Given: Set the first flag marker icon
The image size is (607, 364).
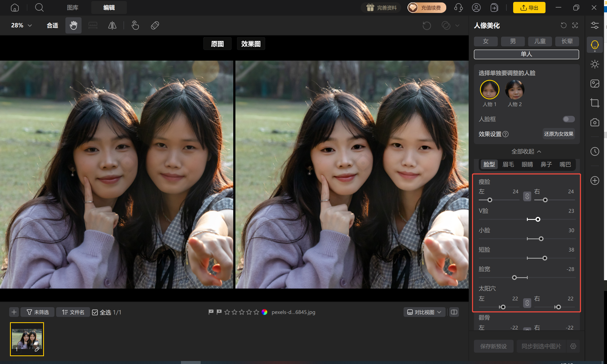Looking at the screenshot, I should coord(211,312).
